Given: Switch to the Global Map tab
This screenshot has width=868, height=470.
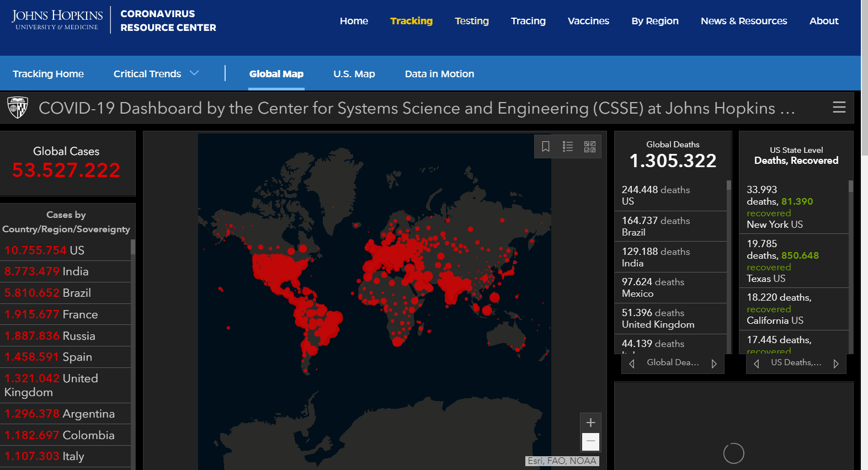Looking at the screenshot, I should coord(276,74).
